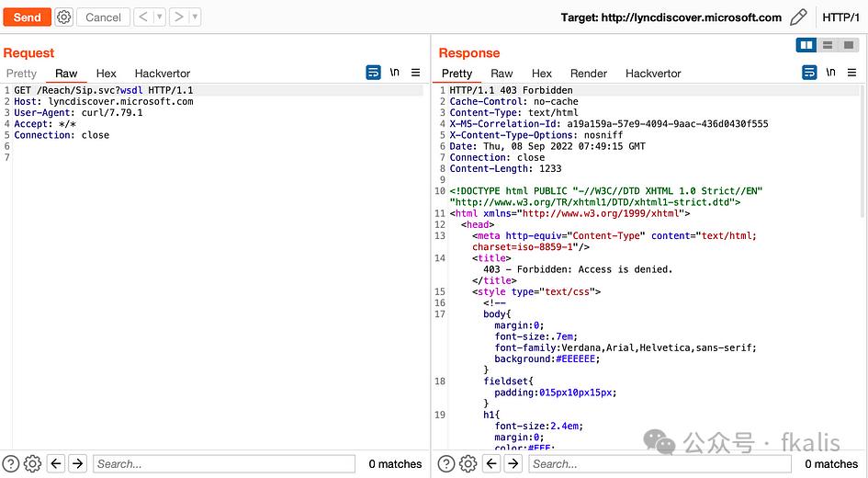Click the X-MS-Correlation-Id header line

tap(609, 124)
